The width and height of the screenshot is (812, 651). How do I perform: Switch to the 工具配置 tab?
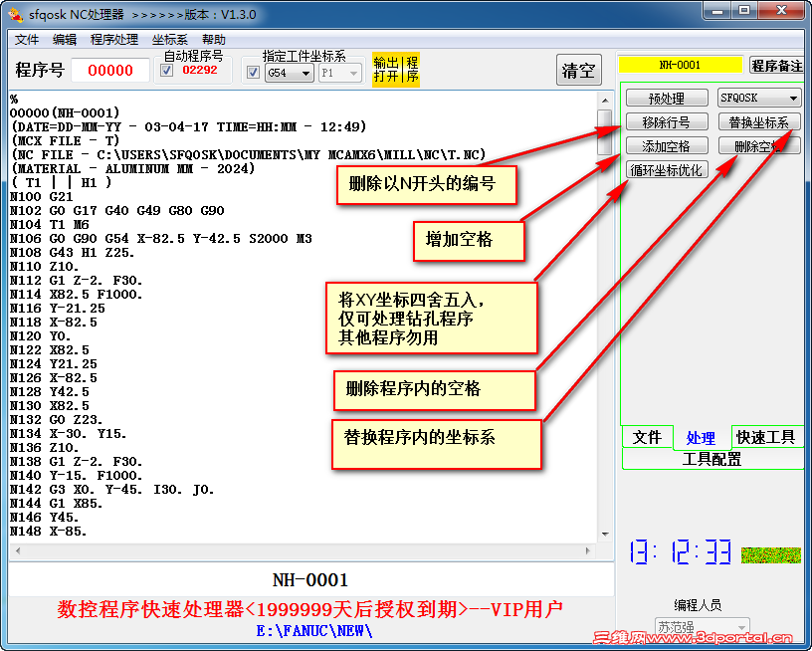[712, 459]
